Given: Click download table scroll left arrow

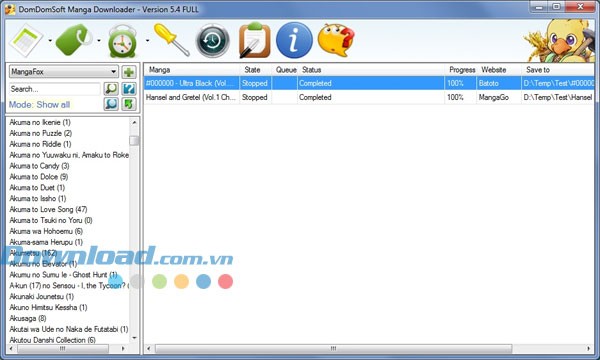Looking at the screenshot, I should click(149, 349).
